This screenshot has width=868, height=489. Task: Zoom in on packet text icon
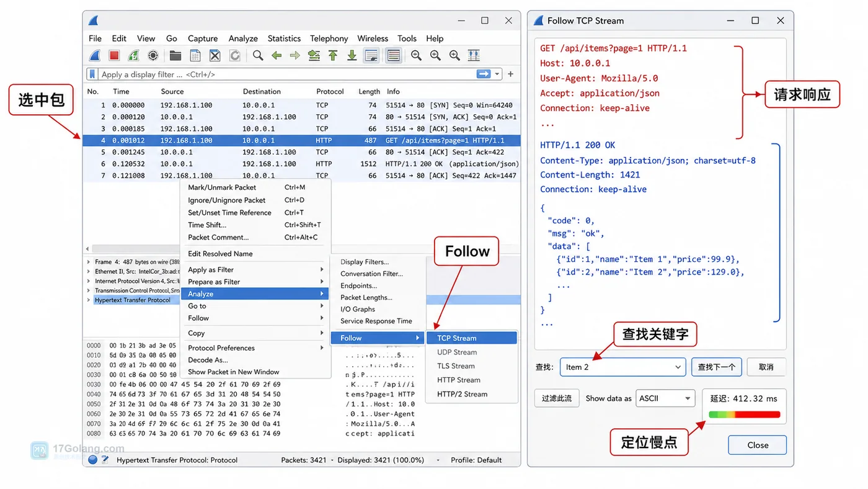[x=416, y=56]
